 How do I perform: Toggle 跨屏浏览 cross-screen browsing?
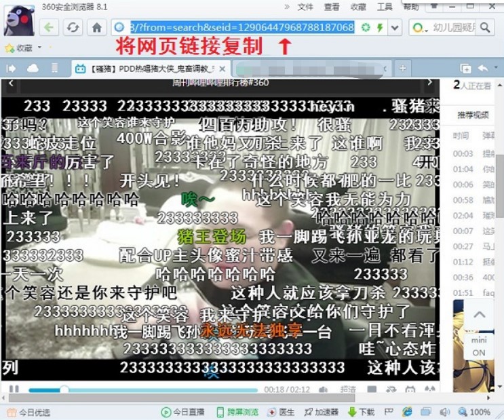(237, 412)
